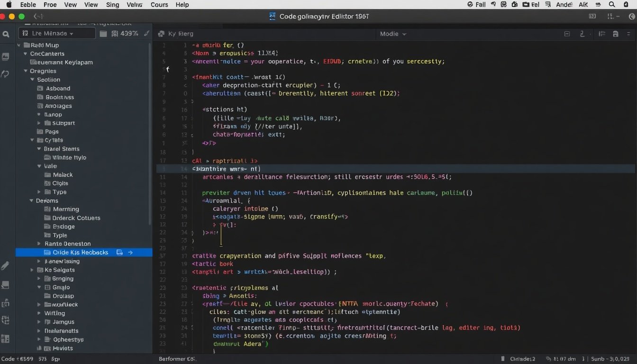
Task: Select the Jamgus tree item
Action: (x=63, y=322)
